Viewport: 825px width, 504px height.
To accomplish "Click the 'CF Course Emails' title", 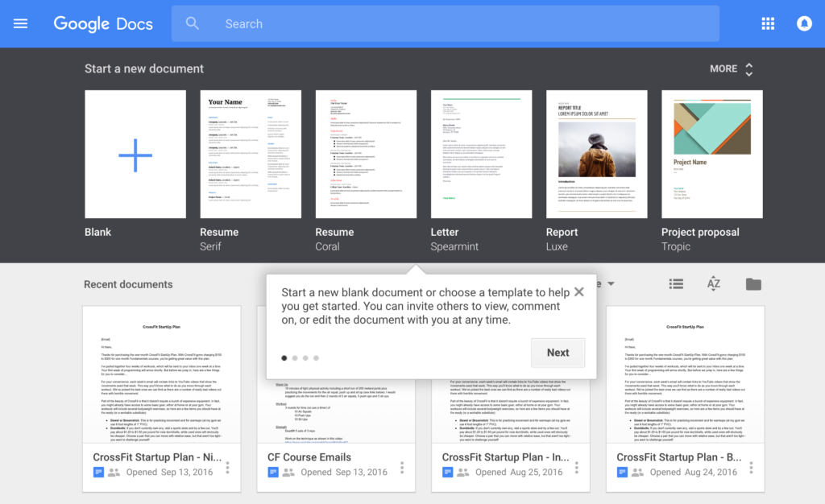I will [x=309, y=457].
